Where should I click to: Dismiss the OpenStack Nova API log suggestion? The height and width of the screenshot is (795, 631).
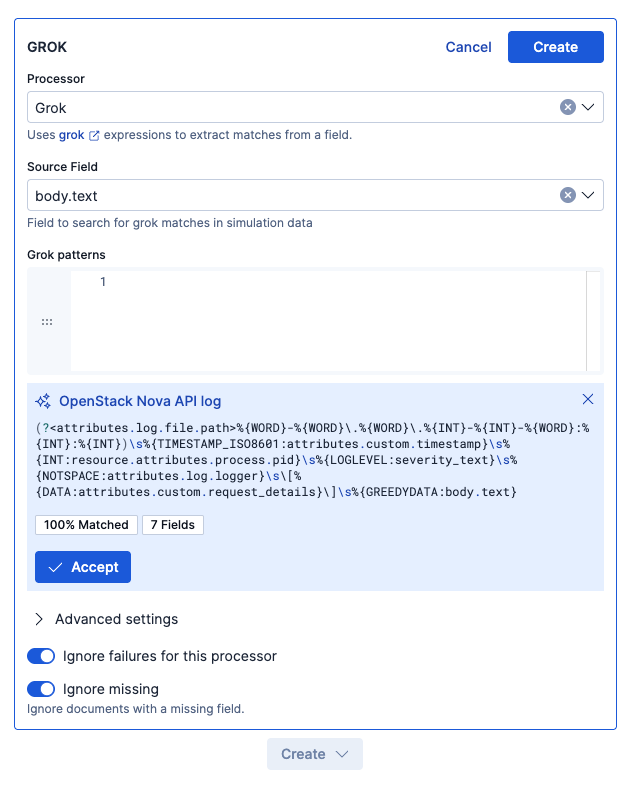pos(588,399)
